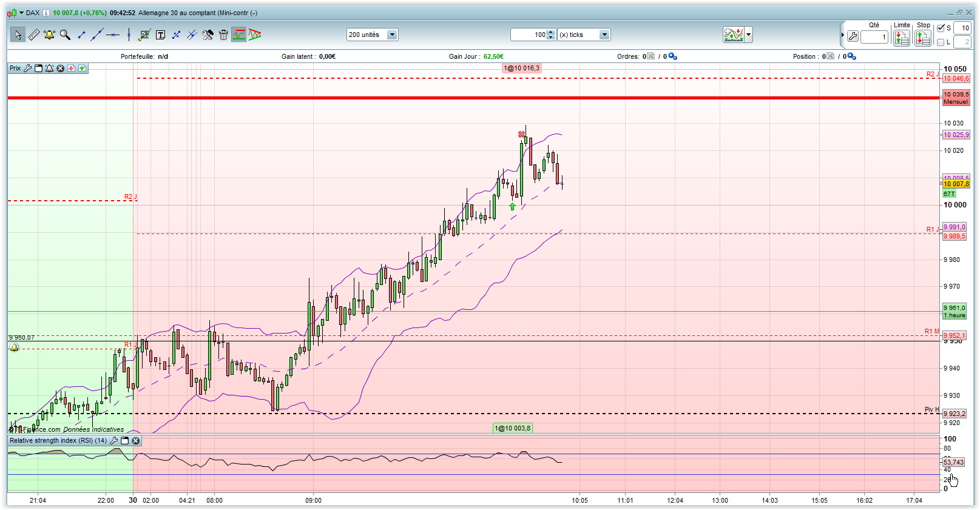Cancel all orders with Ordres X icon

(651, 56)
